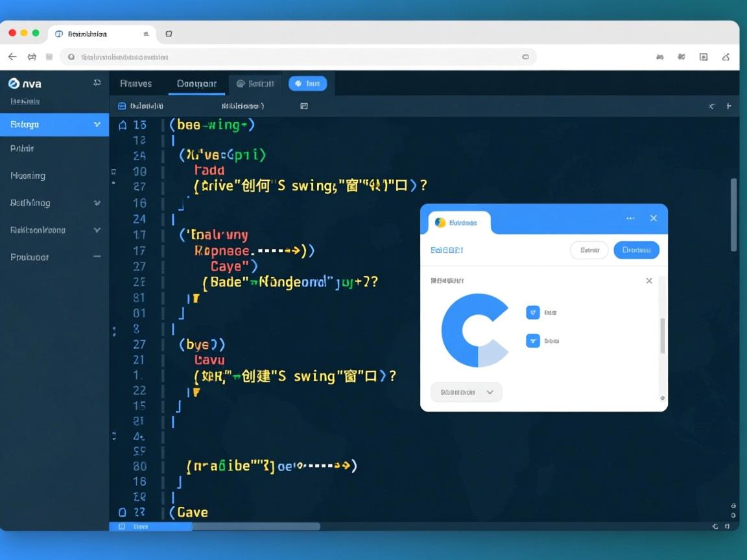The image size is (747, 560).
Task: Collapse the Pnubuoer sidebar section
Action: (x=97, y=257)
